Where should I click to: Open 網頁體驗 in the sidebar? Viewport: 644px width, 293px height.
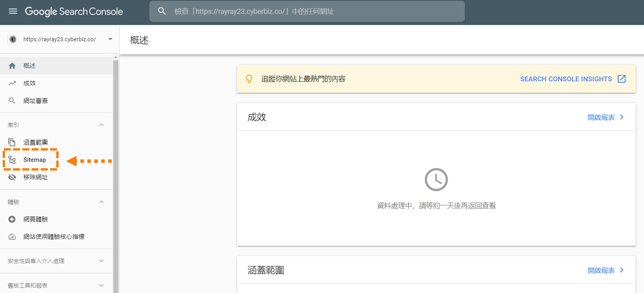click(56, 219)
